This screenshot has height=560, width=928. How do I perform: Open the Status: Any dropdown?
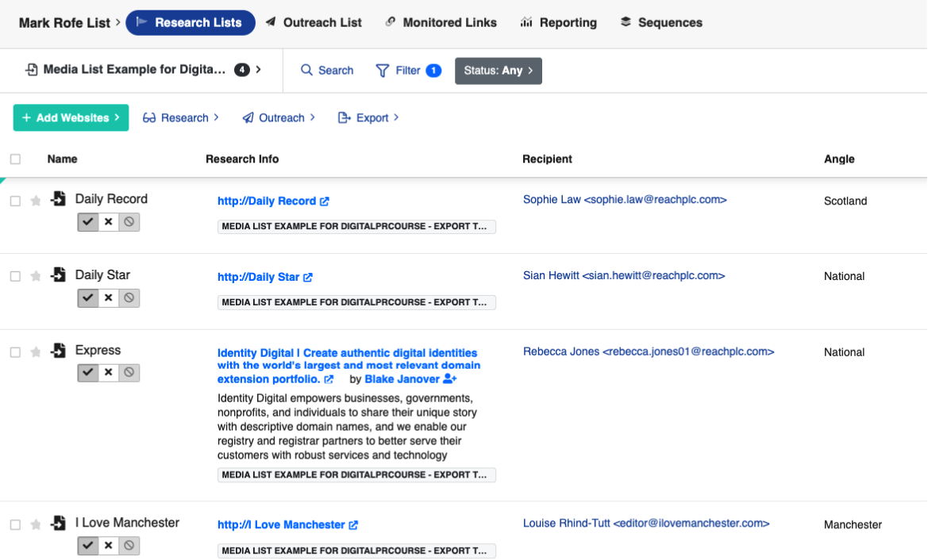point(499,71)
